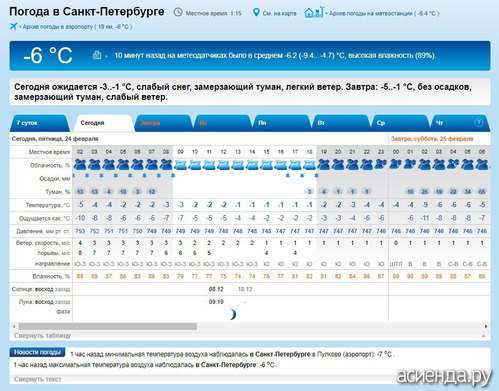This screenshot has height=391, width=499.
Task: Open Архив погоды в аэропорту link
Action: 77,27
